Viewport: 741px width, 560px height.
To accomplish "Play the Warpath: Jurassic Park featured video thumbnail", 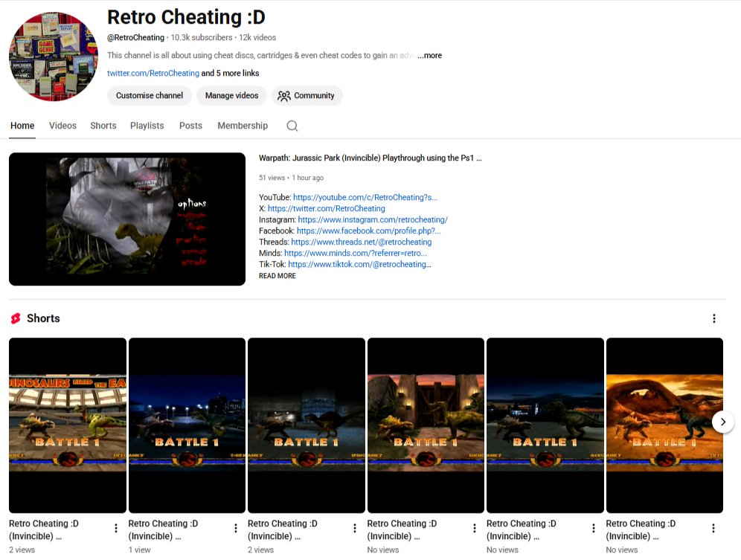I will click(x=126, y=219).
